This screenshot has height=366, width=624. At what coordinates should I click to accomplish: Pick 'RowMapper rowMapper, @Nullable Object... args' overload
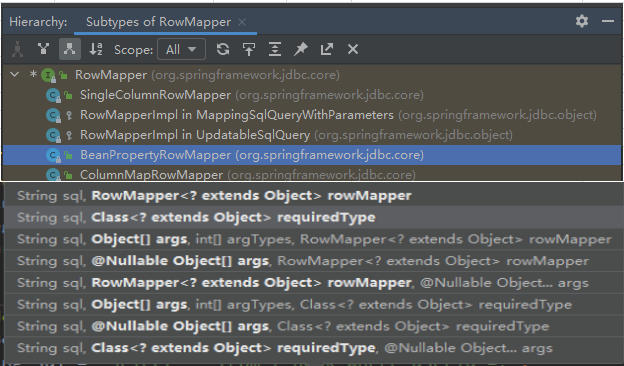click(x=314, y=282)
